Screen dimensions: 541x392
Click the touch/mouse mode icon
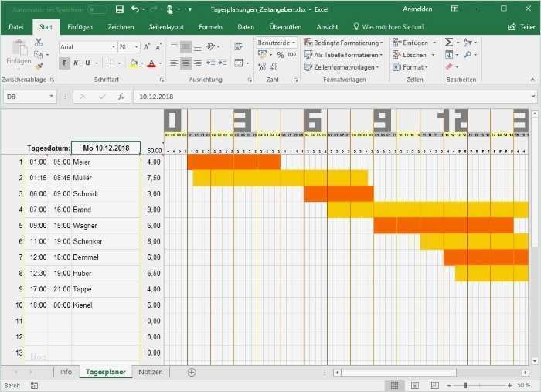(x=170, y=9)
